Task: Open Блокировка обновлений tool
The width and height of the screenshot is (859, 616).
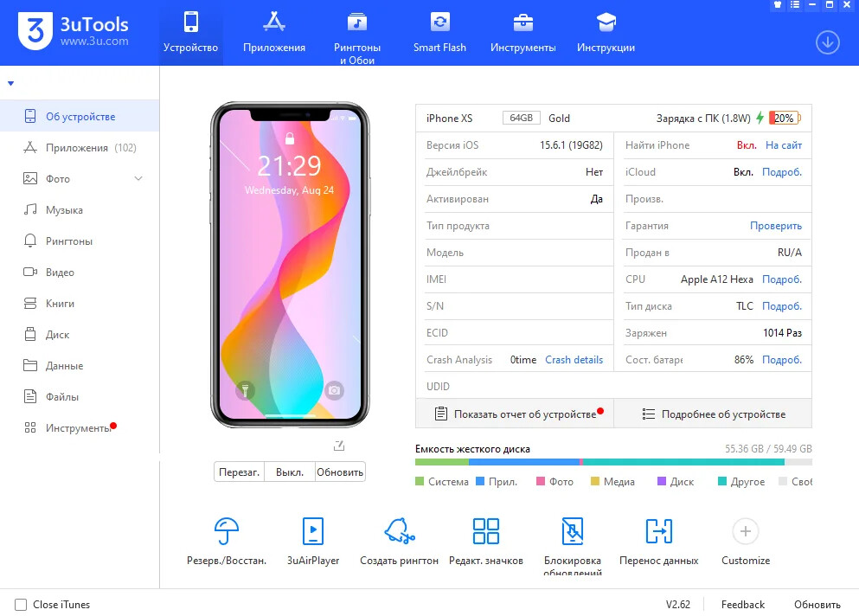Action: [x=572, y=531]
